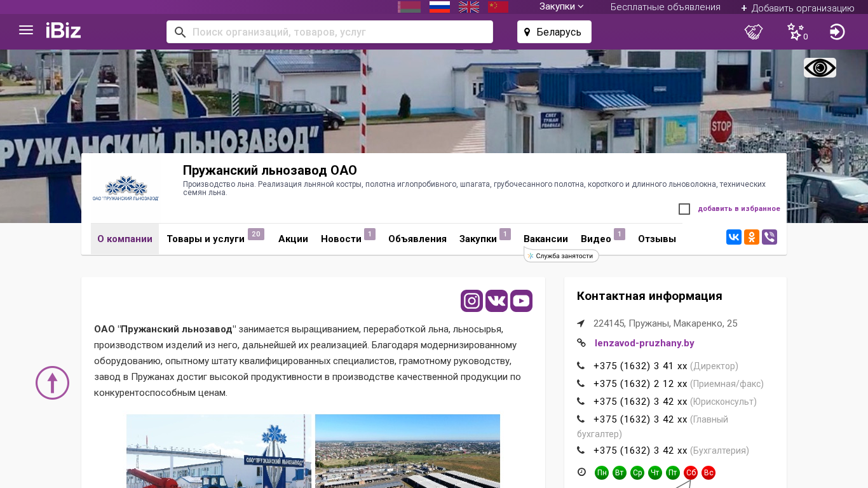The image size is (868, 488).
Task: Expand the Закупки dropdown in top bar
Action: click(562, 6)
